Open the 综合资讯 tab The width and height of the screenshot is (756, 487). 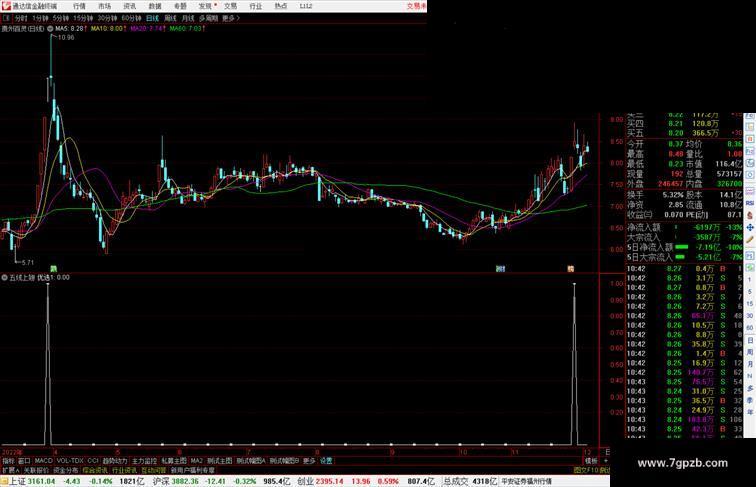pyautogui.click(x=95, y=471)
